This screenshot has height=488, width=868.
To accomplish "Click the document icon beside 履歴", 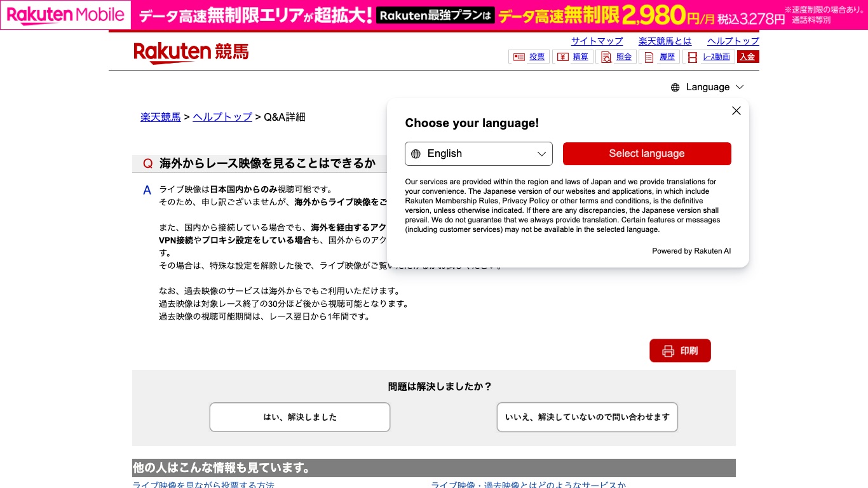I will click(649, 57).
